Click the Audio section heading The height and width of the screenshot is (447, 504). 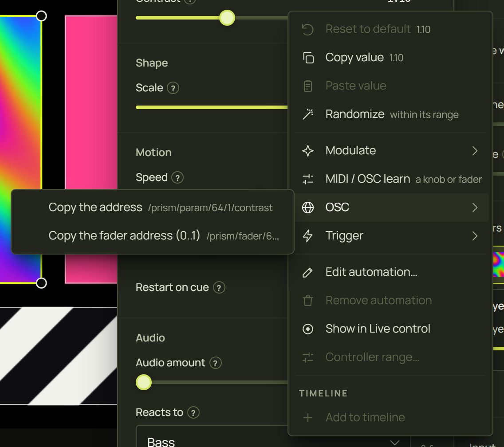150,338
